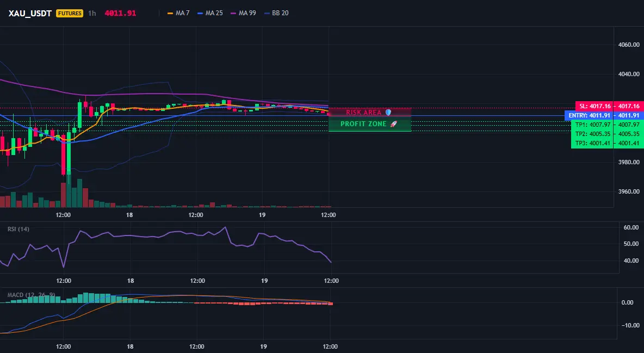This screenshot has height=353, width=644.
Task: Click the XAU_USDT symbol name
Action: coord(30,13)
